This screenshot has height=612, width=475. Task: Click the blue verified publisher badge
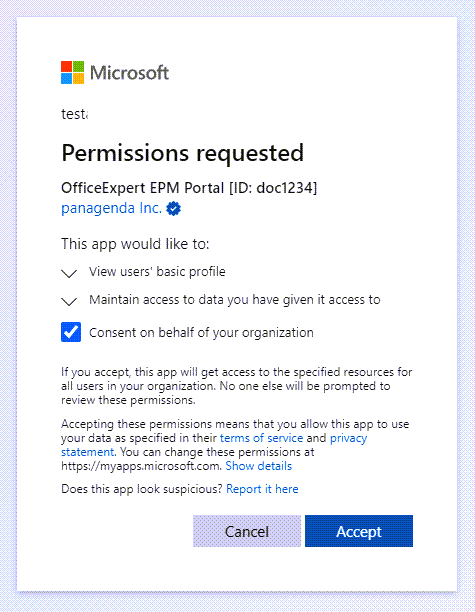point(173,209)
